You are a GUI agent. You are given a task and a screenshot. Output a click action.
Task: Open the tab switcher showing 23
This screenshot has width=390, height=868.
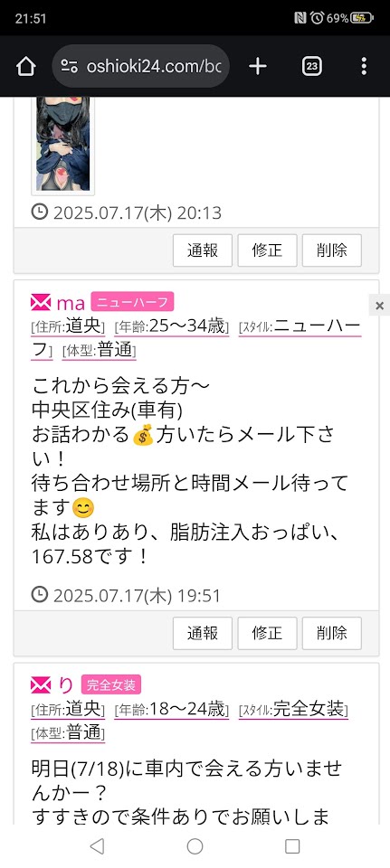[312, 66]
